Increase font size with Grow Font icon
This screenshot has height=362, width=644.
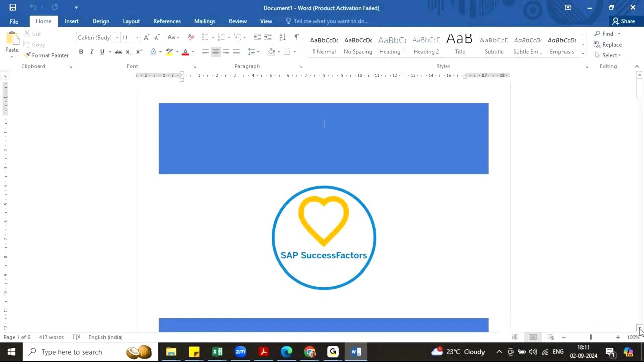coord(146,37)
